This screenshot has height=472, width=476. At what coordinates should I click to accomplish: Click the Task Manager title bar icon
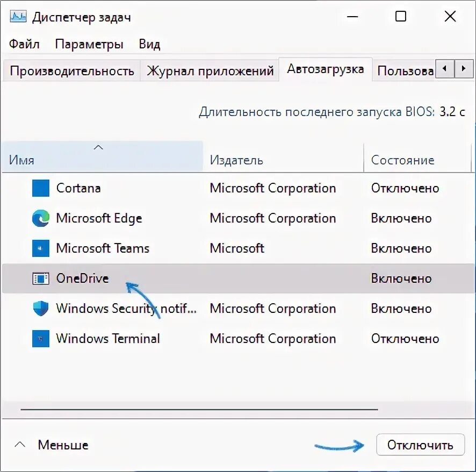tap(18, 17)
